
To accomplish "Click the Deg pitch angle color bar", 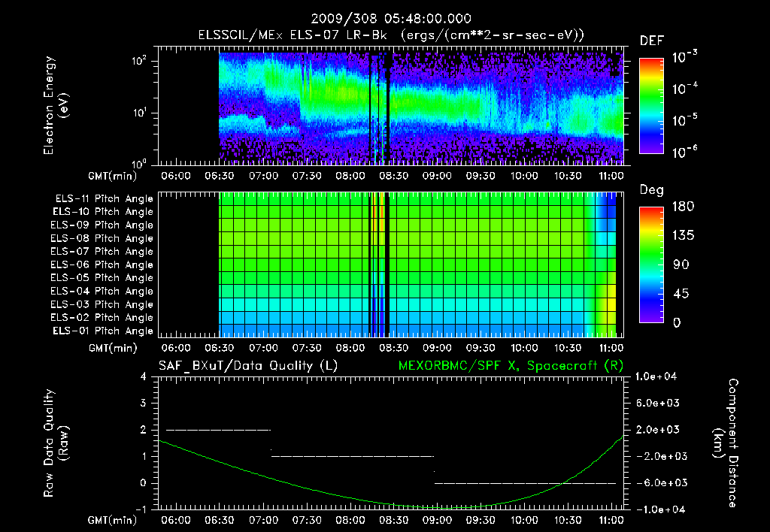I will coord(651,264).
